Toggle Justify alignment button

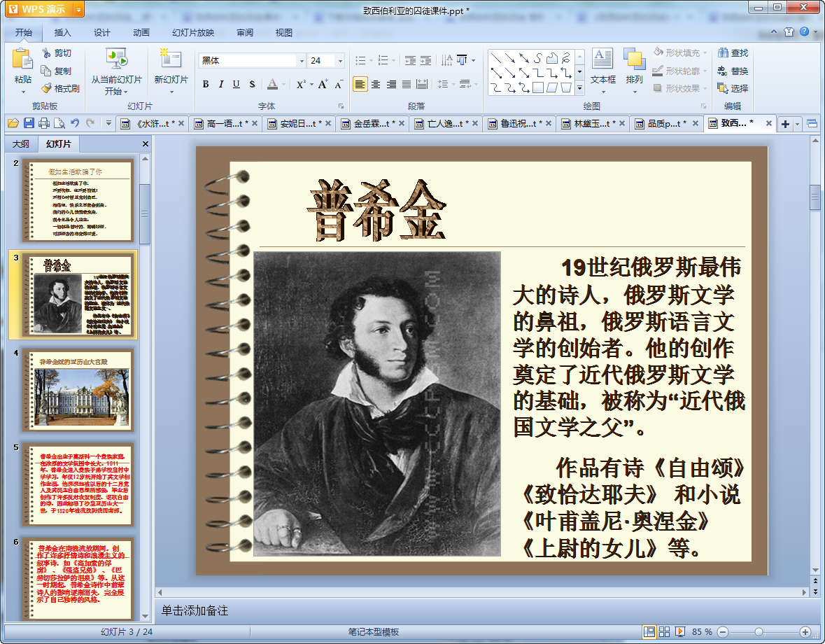coord(406,84)
